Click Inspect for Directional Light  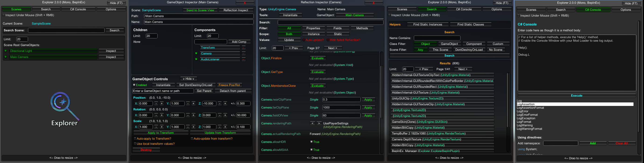pos(111,51)
